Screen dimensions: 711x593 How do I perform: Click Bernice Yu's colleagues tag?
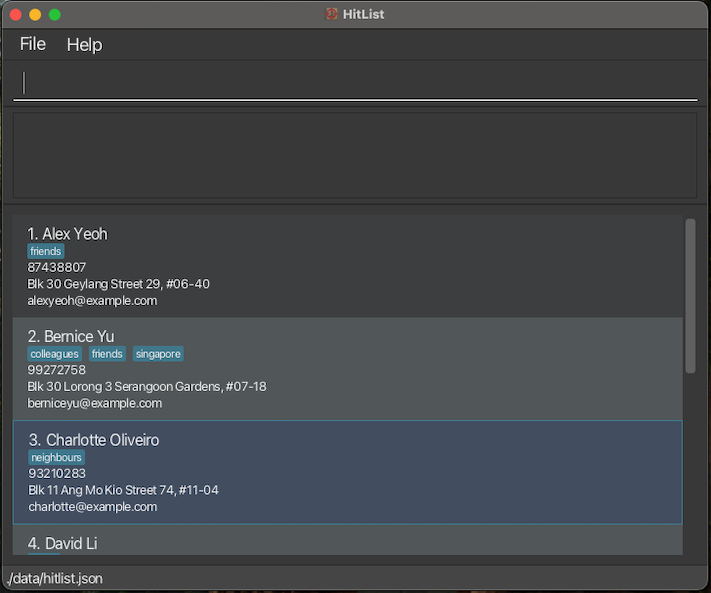(x=55, y=354)
